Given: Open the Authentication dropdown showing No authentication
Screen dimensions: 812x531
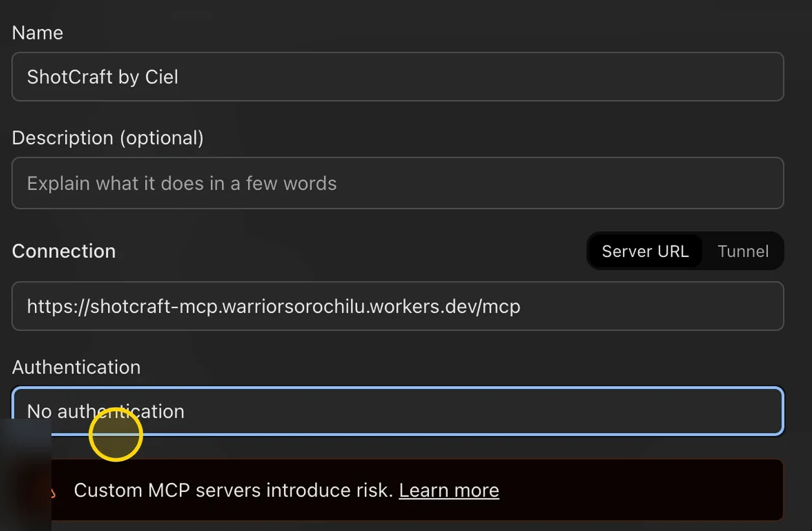Looking at the screenshot, I should [x=398, y=411].
